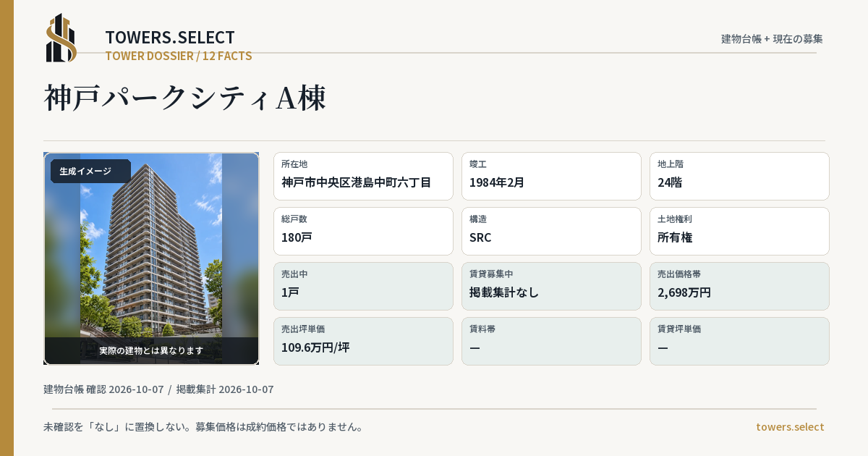Click the TOWER DOSSIER / 12 FACTS subtitle
Screen dimensions: 868x456
pyautogui.click(x=179, y=56)
